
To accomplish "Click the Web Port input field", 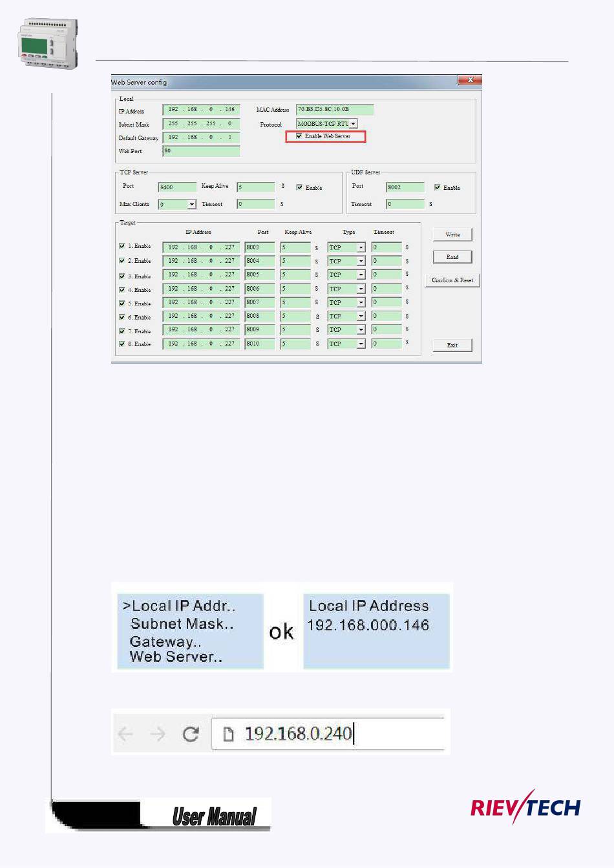I will (201, 151).
